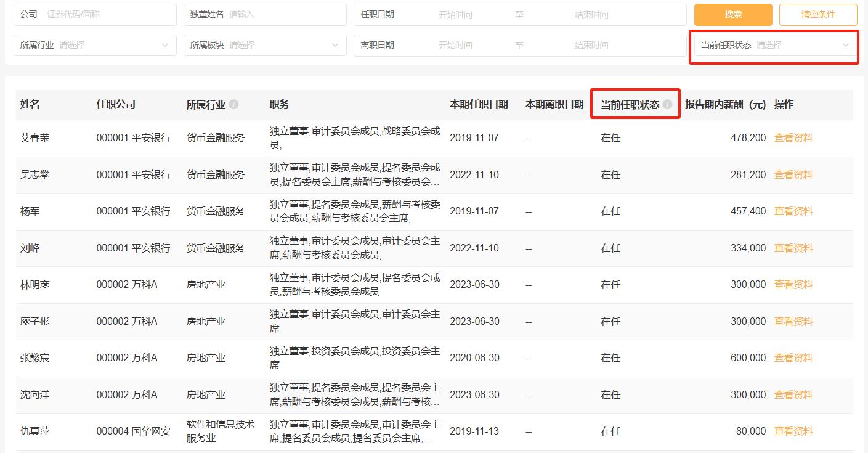868x453 pixels.
Task: Select the name 林明彦
Action: click(35, 285)
